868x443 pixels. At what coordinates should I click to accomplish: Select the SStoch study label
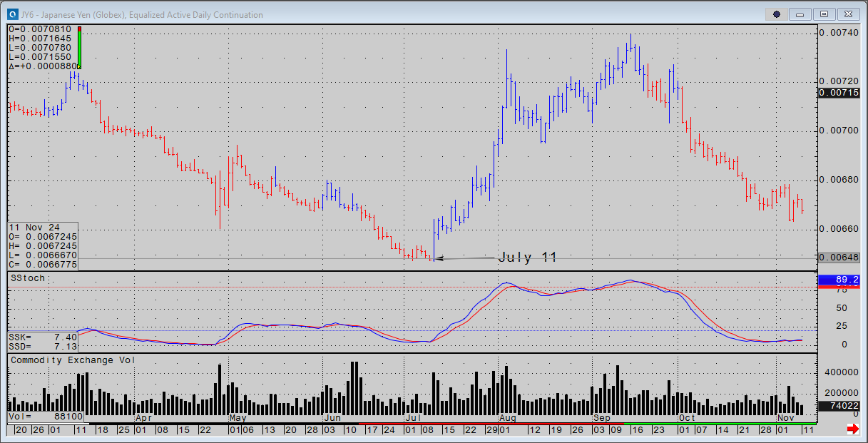pyautogui.click(x=27, y=278)
